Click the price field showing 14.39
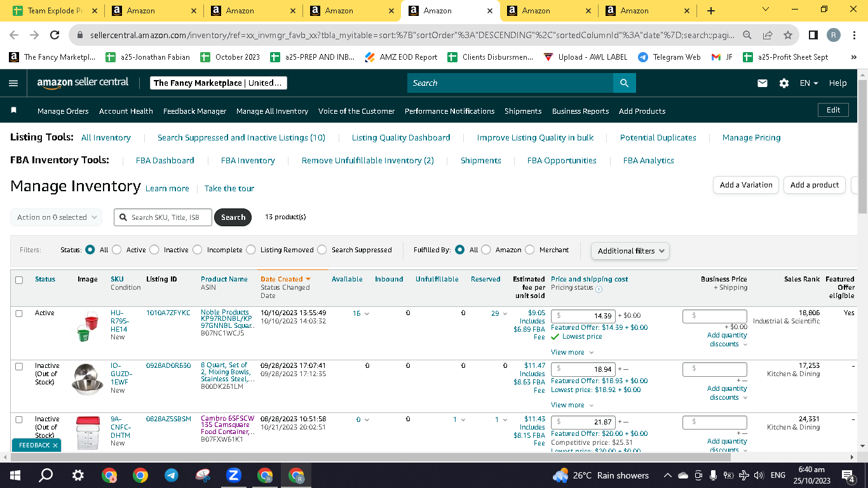This screenshot has height=488, width=868. point(583,316)
